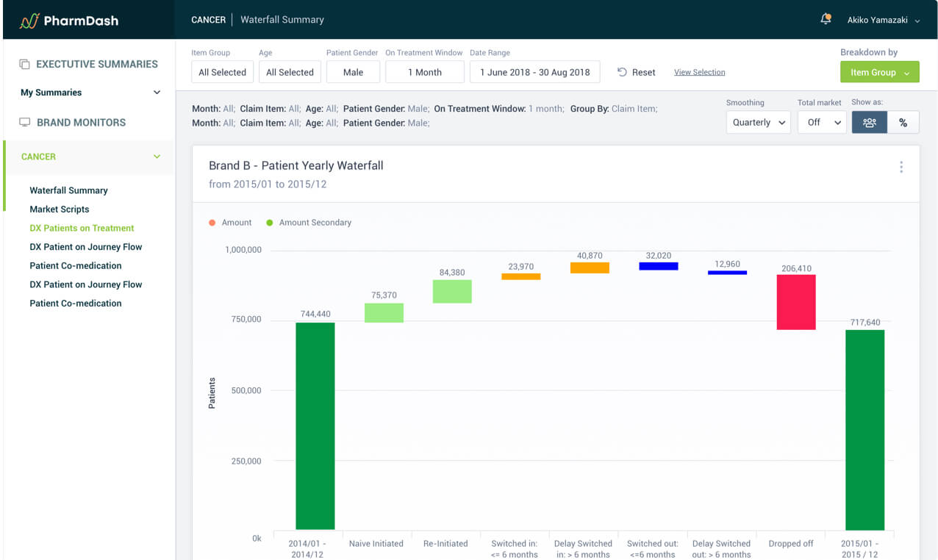Click the Naive Initiated axis label
Viewport: 938px width, 560px height.
point(376,544)
